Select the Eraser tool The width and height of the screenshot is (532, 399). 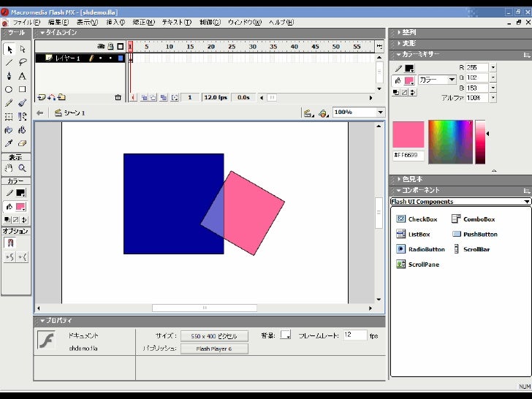pos(22,143)
